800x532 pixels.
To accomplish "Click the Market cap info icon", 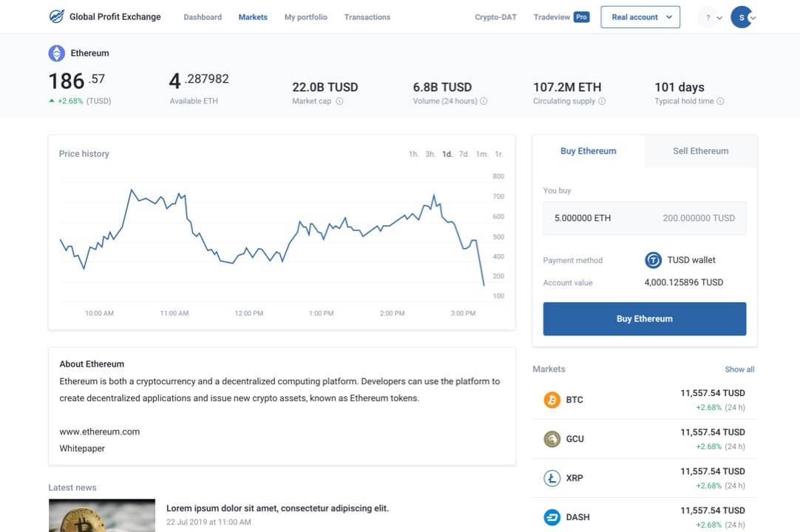I will point(340,101).
